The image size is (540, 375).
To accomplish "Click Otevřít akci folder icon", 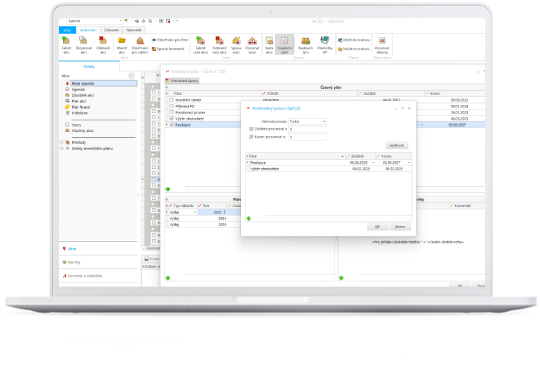I will (122, 41).
